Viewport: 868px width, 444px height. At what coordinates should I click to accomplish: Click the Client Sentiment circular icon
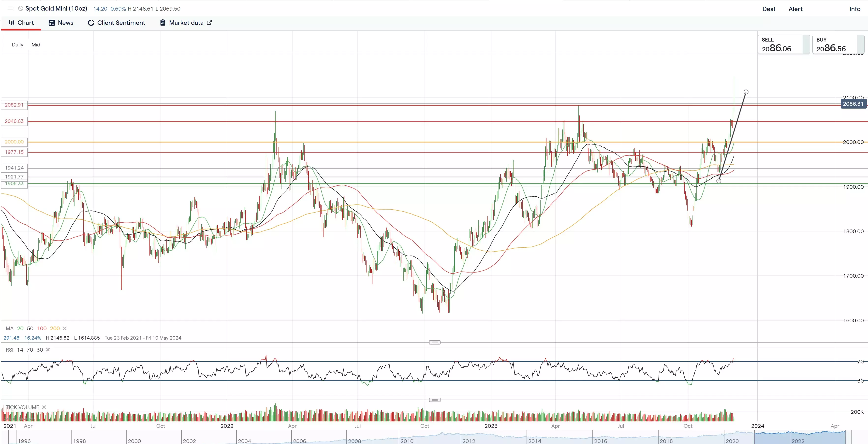91,23
